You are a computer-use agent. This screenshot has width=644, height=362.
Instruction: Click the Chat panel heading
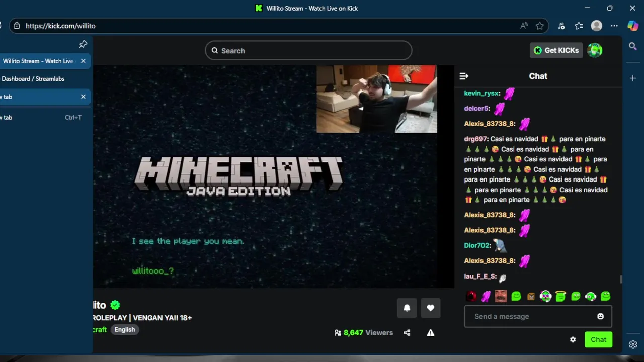[x=538, y=76]
